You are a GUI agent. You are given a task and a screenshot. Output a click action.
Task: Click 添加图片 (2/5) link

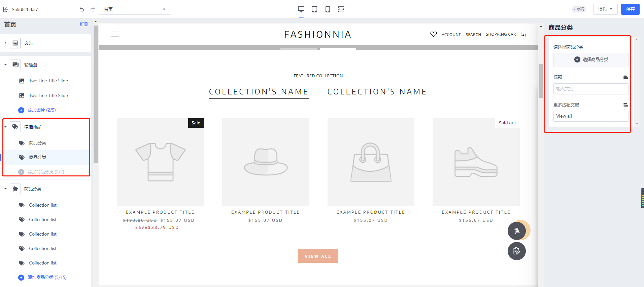tap(42, 110)
